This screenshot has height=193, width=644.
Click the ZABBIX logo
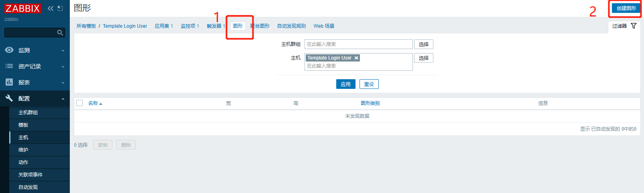pyautogui.click(x=22, y=8)
